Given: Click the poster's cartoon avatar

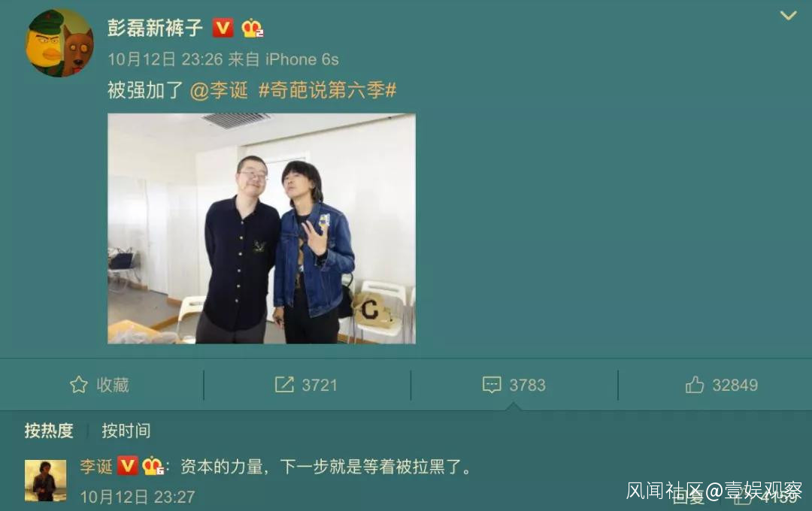Looking at the screenshot, I should tap(59, 44).
